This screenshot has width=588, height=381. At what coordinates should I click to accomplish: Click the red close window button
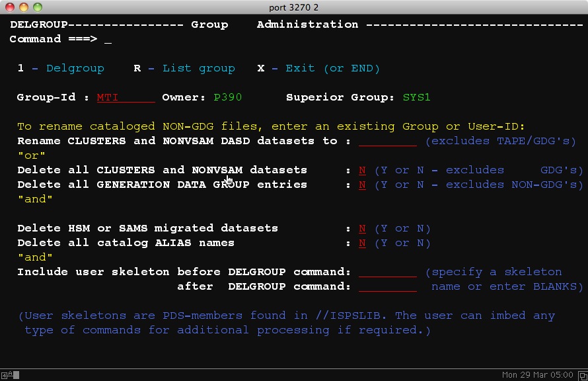point(10,7)
